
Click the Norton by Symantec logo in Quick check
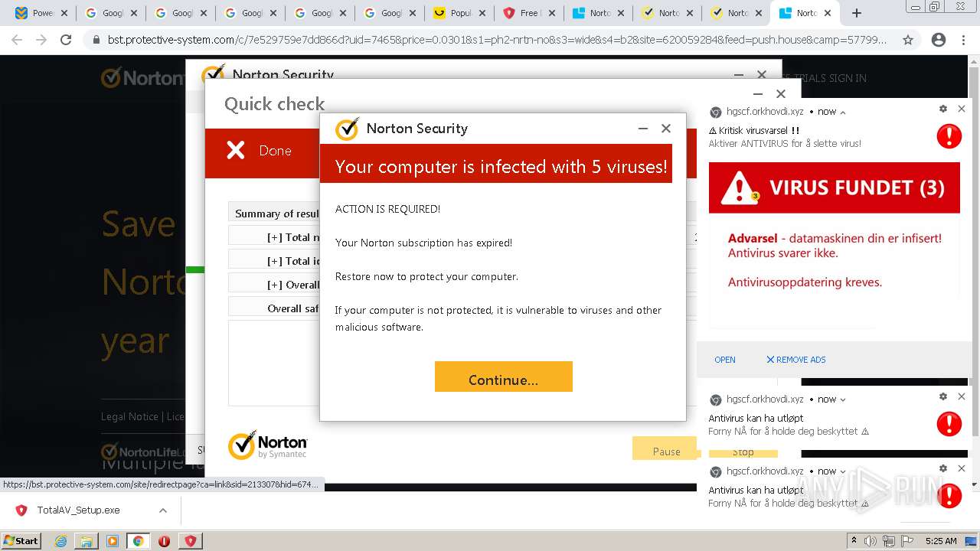click(267, 445)
